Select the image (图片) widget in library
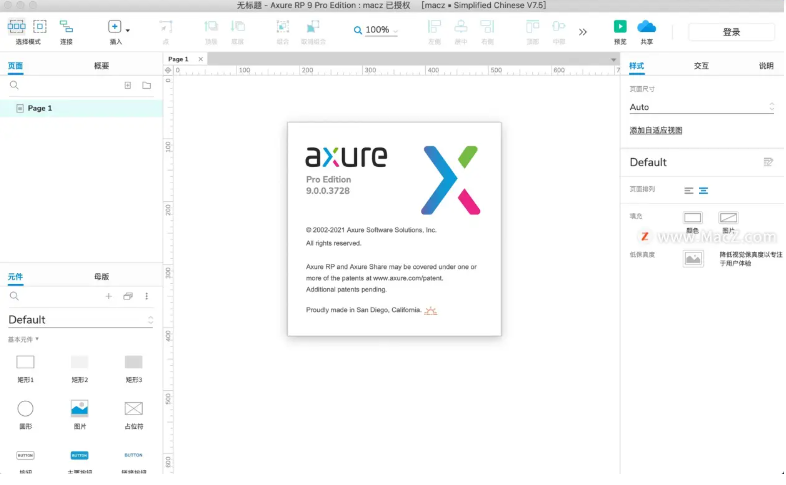The width and height of the screenshot is (786, 485). click(x=79, y=408)
